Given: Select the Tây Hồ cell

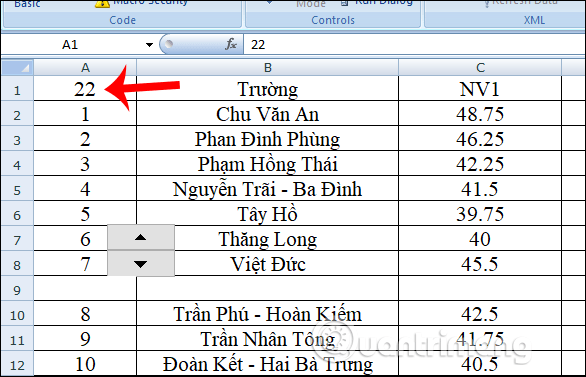Looking at the screenshot, I should pos(268,214).
